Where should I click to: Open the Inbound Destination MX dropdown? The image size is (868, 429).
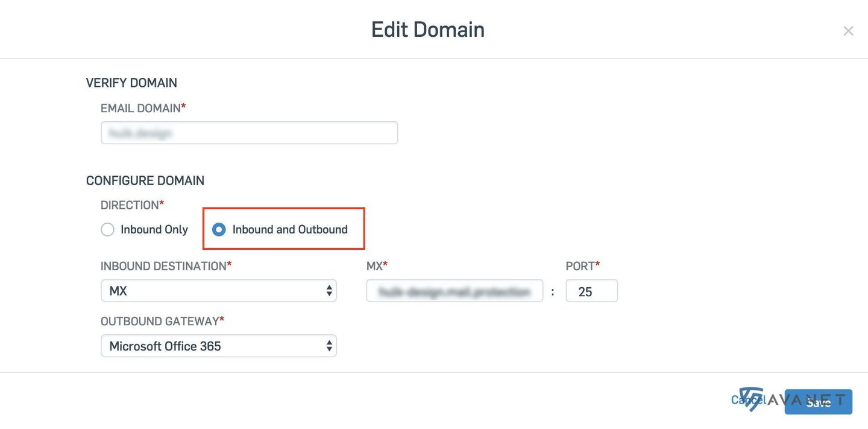tap(219, 291)
